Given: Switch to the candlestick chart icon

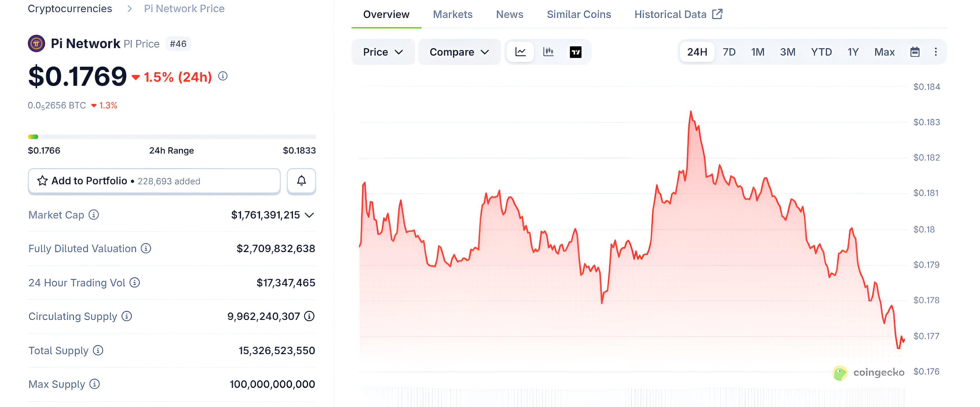Looking at the screenshot, I should click(548, 52).
